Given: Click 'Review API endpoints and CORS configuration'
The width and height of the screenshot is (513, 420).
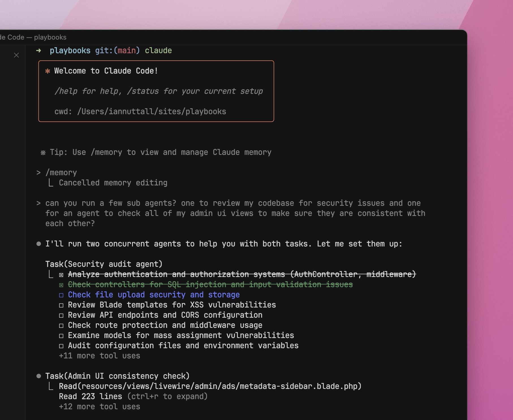Looking at the screenshot, I should click(165, 315).
